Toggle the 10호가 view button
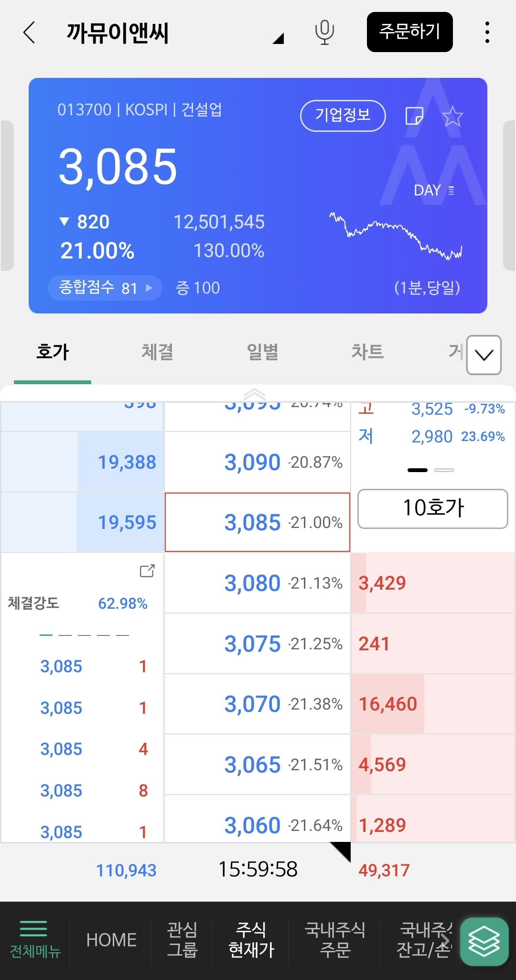 click(x=432, y=508)
